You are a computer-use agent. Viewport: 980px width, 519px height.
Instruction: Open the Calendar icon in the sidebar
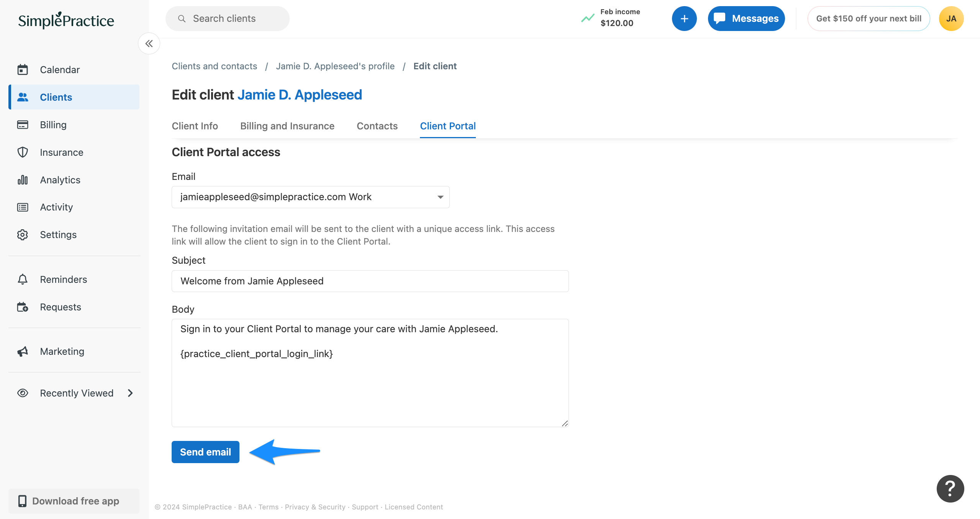point(23,70)
